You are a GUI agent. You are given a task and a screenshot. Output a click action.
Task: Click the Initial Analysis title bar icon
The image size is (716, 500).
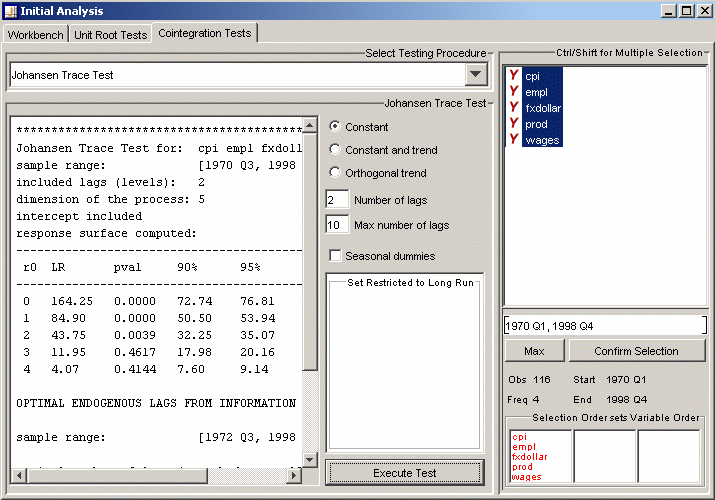(10, 10)
